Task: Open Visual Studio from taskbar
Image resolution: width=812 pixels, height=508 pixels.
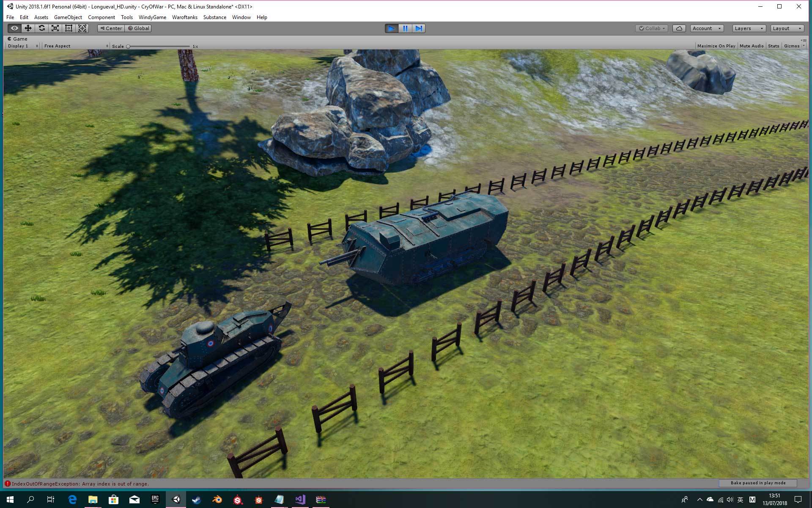Action: point(300,500)
